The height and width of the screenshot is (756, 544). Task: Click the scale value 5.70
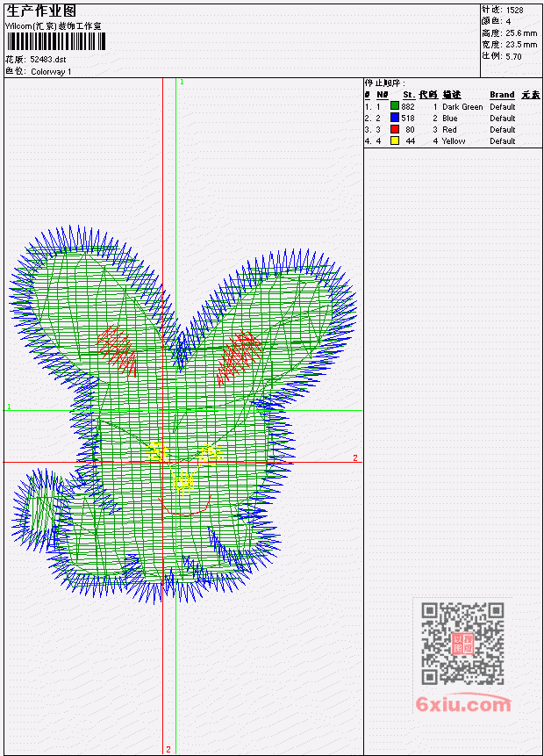(513, 56)
